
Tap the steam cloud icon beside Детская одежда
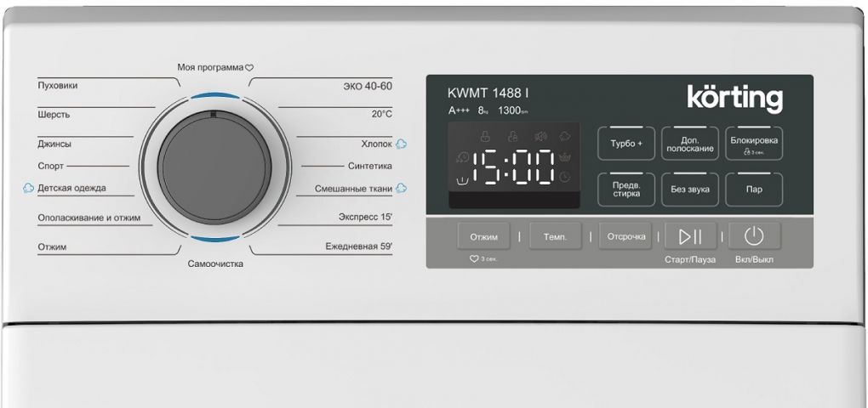[x=28, y=188]
